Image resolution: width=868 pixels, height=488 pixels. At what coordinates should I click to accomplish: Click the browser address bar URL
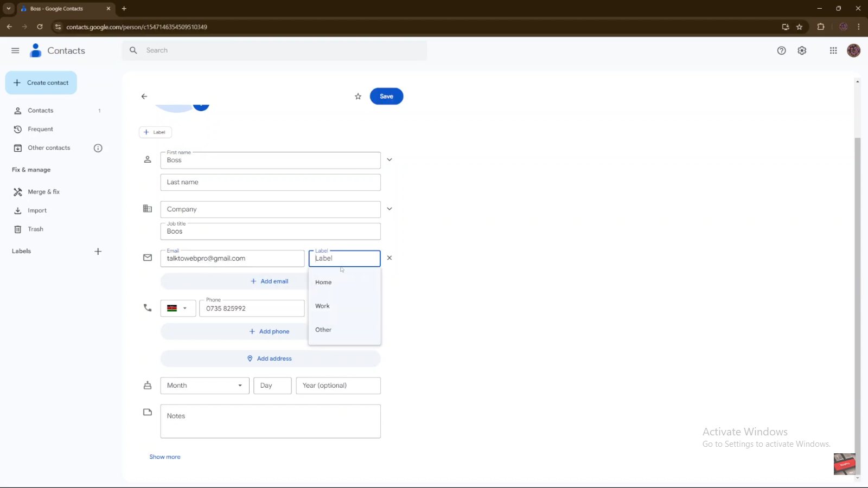[137, 27]
